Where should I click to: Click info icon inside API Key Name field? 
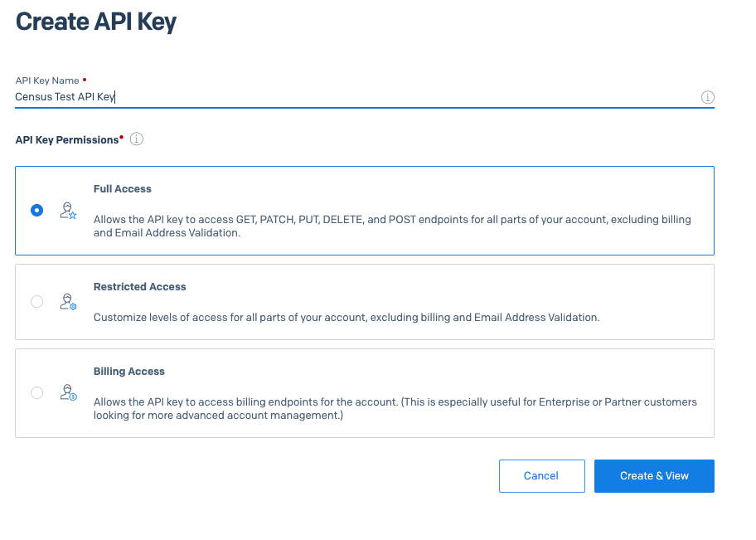click(x=708, y=97)
